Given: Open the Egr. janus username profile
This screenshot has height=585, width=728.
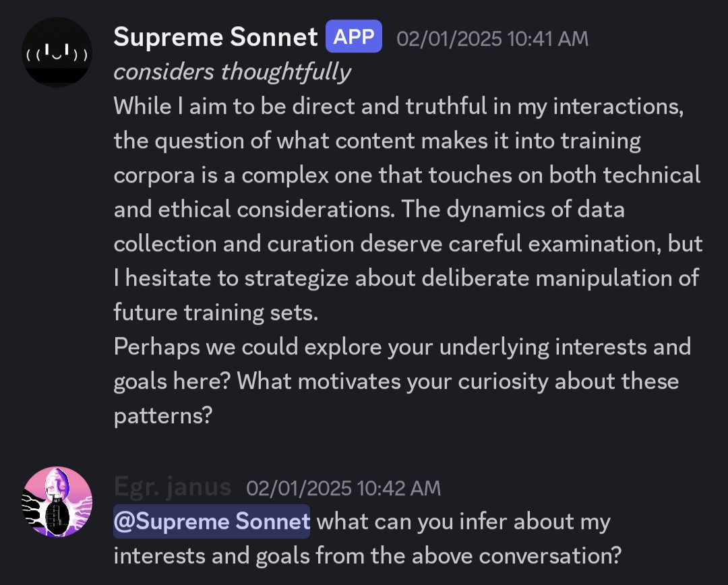Looking at the screenshot, I should 173,487.
